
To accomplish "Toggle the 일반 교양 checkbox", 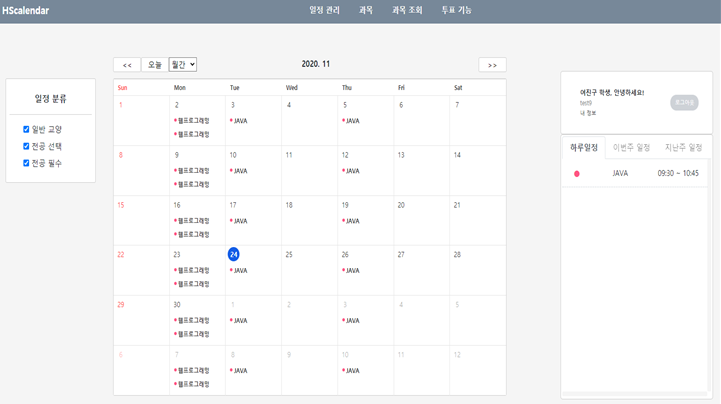I will pos(26,129).
